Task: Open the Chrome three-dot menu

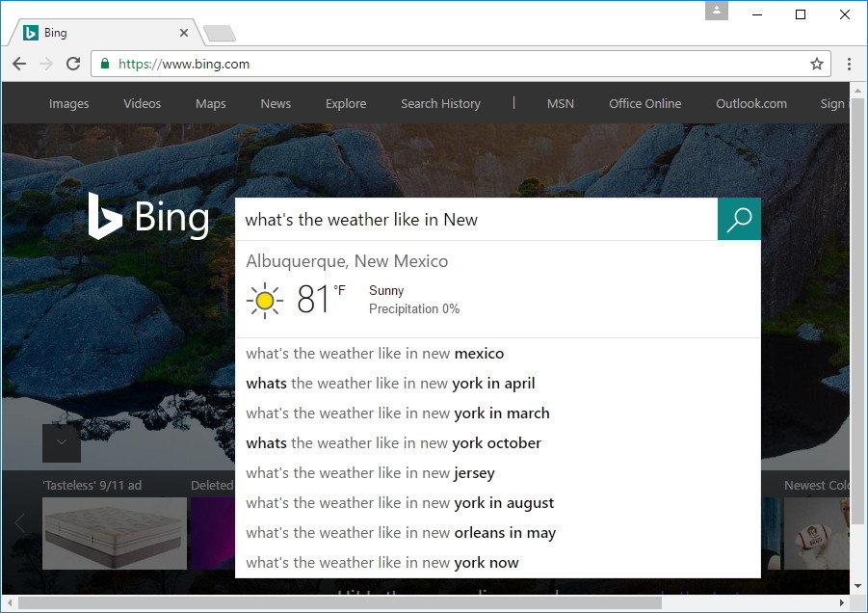Action: click(849, 64)
